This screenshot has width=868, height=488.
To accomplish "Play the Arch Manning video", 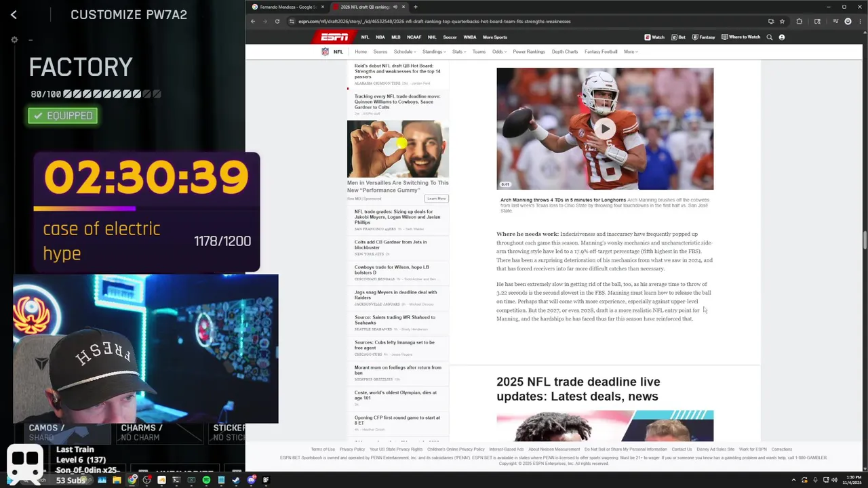I will [x=605, y=129].
